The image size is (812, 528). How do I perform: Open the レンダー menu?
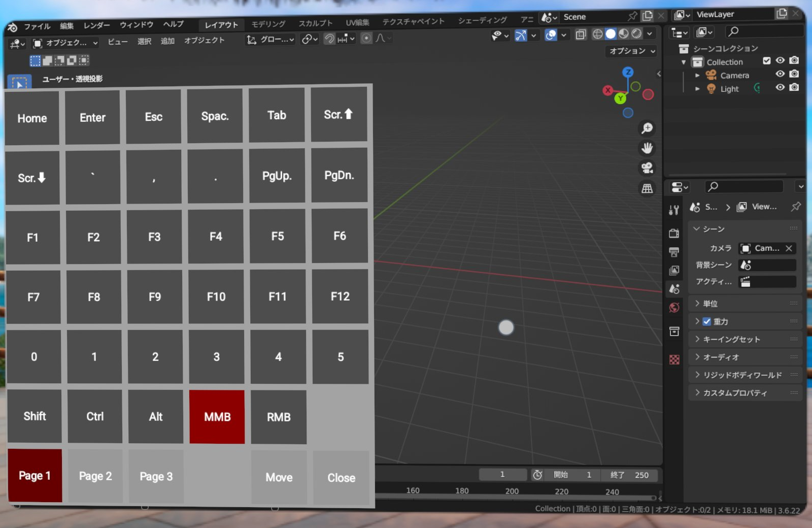tap(96, 25)
